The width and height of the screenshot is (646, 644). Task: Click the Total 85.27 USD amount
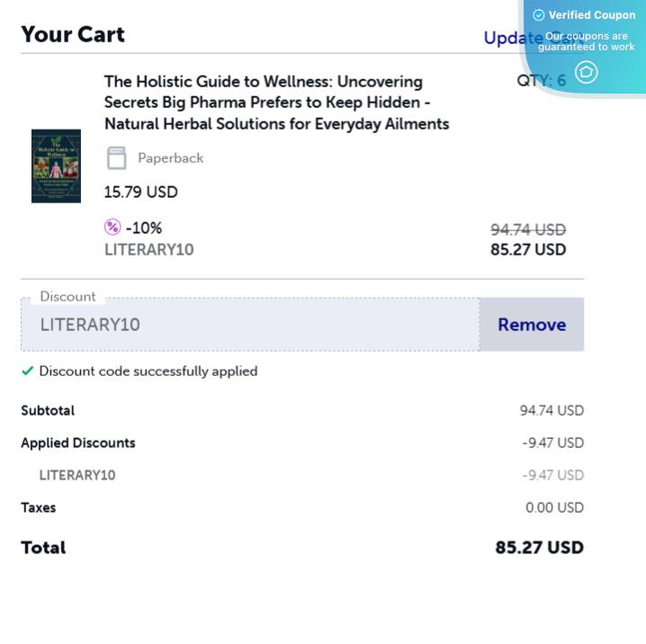click(539, 547)
